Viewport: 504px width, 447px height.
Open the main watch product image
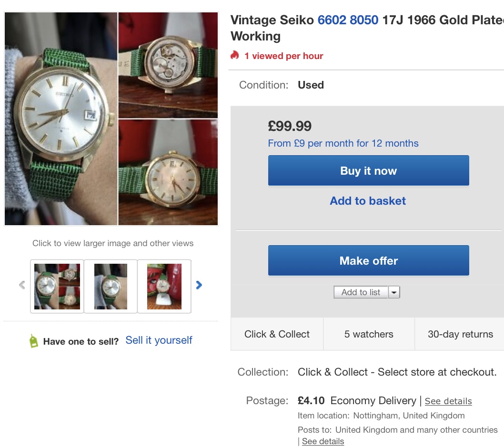point(111,119)
